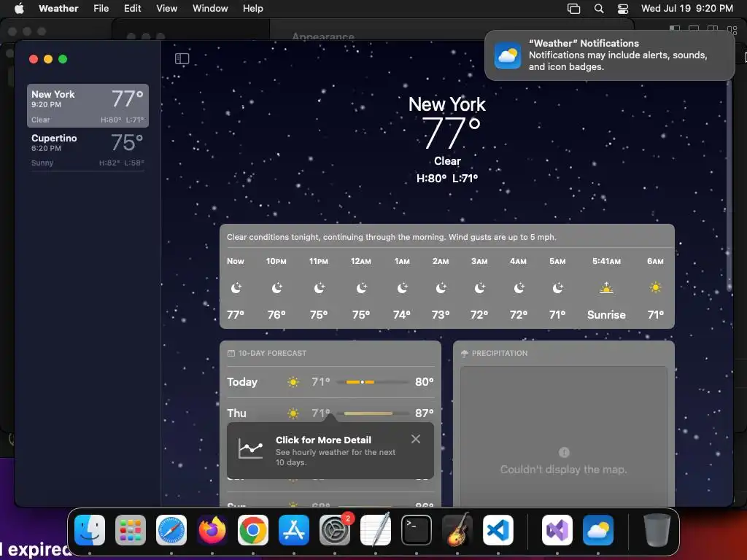Viewport: 747px width, 560px height.
Task: Open Terminal from the Dock
Action: coord(417,529)
